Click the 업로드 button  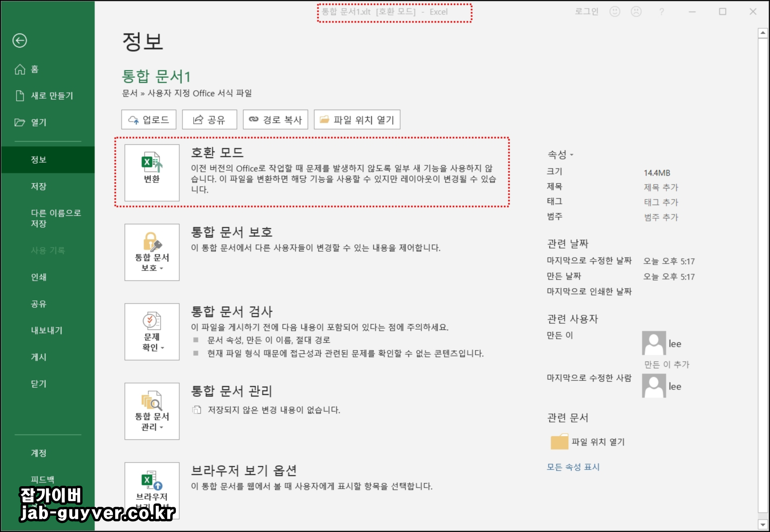pyautogui.click(x=149, y=120)
